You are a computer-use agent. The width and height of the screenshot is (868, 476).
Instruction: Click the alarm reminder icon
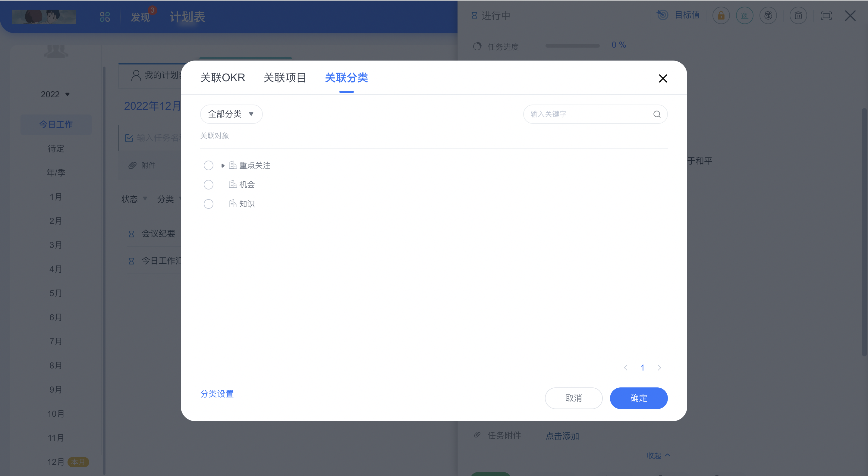tap(745, 15)
